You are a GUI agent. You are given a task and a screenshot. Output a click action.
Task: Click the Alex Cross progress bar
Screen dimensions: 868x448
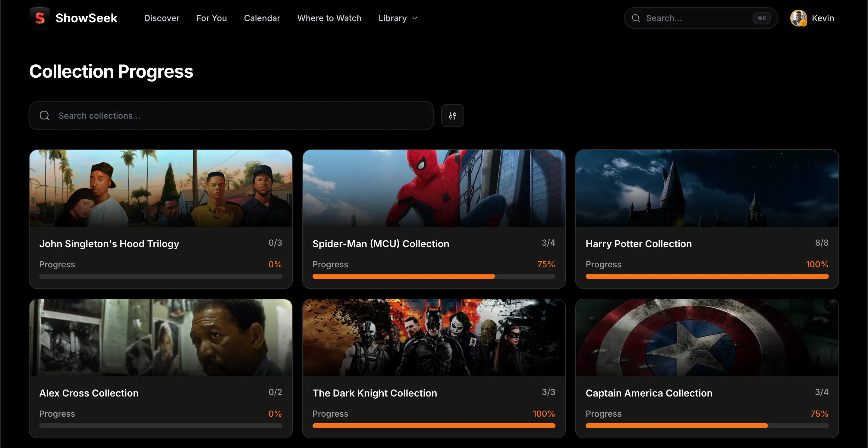161,426
